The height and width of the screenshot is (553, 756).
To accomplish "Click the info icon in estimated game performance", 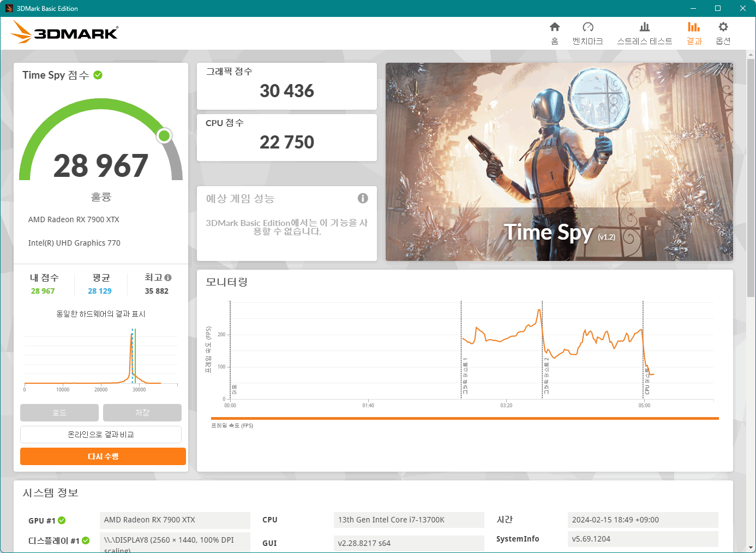I will (363, 198).
